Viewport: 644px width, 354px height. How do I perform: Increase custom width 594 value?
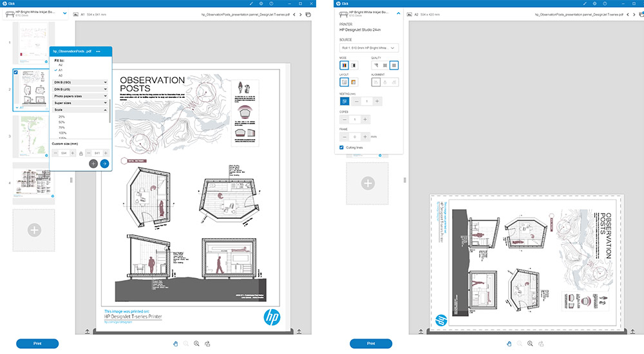point(73,153)
